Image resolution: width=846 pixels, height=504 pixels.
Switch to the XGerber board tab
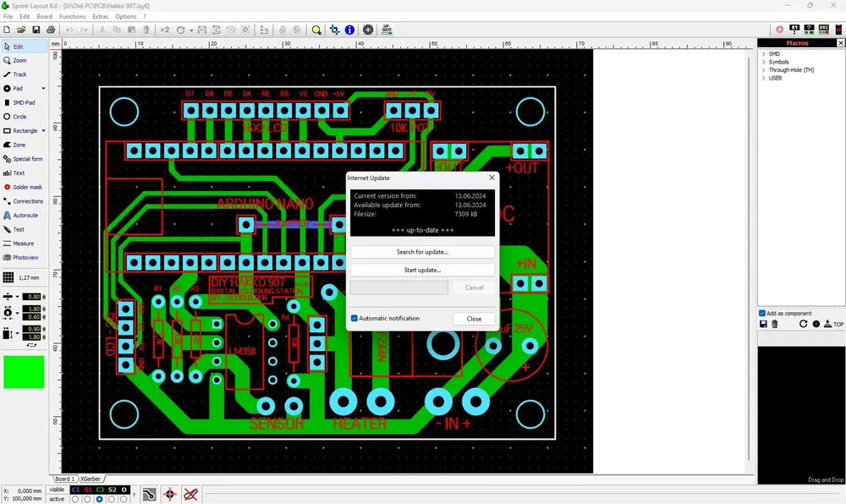91,479
